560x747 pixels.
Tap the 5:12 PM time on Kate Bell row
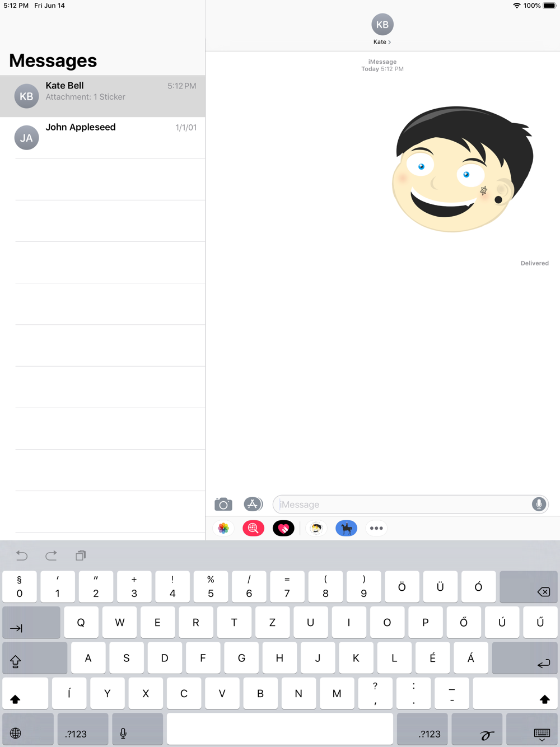(182, 86)
